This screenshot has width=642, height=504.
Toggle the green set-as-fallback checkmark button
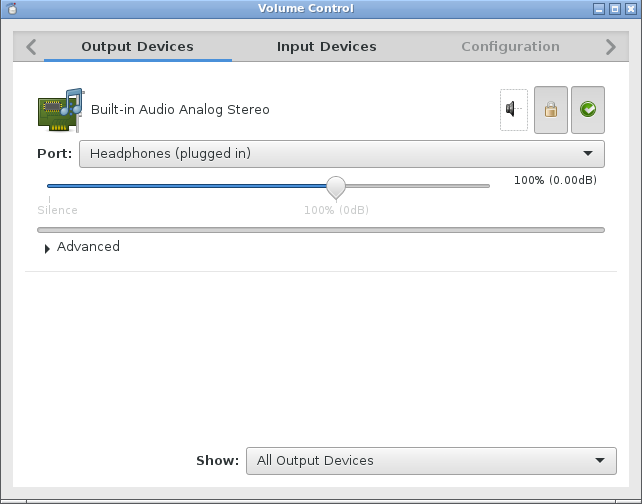click(588, 110)
